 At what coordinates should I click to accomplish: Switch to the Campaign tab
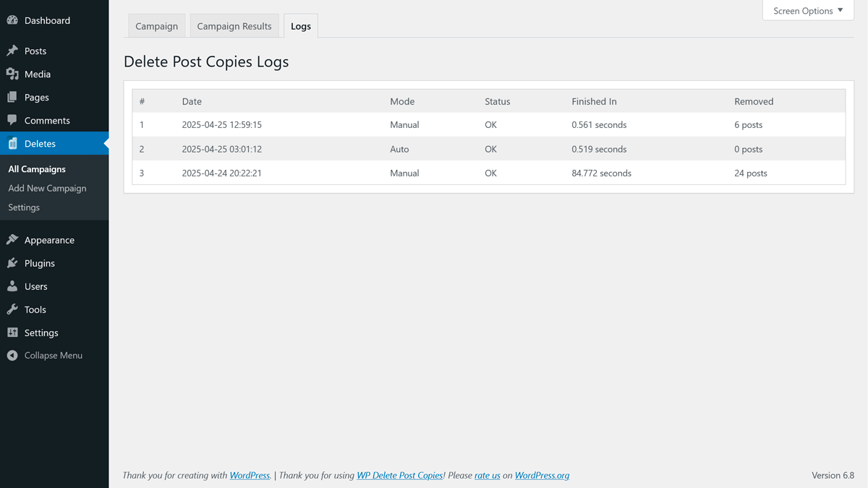[156, 26]
